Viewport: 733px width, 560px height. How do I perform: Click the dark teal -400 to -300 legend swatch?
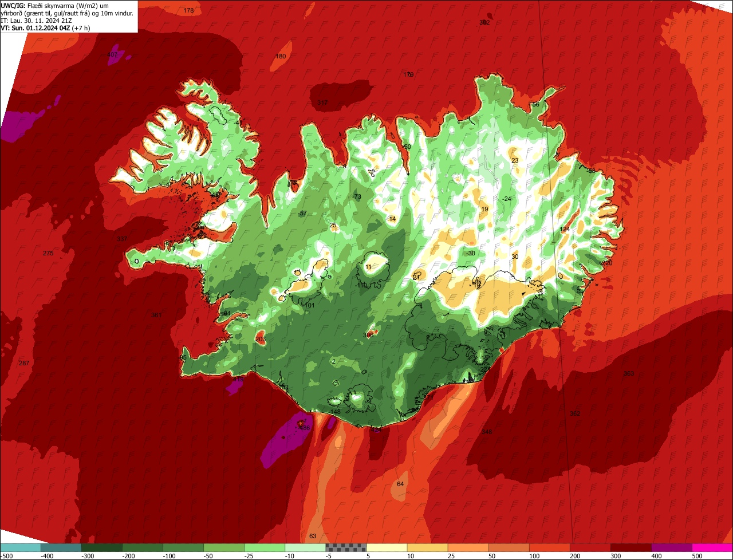[x=61, y=547]
